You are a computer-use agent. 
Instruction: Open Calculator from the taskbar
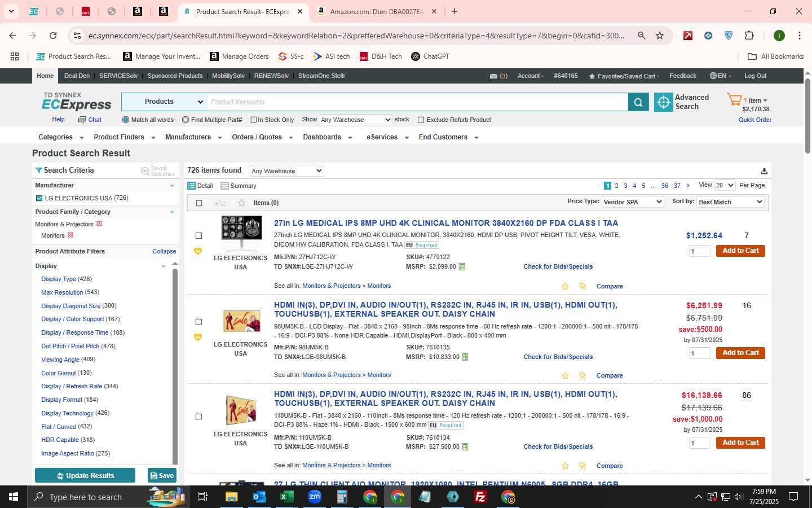point(342,497)
